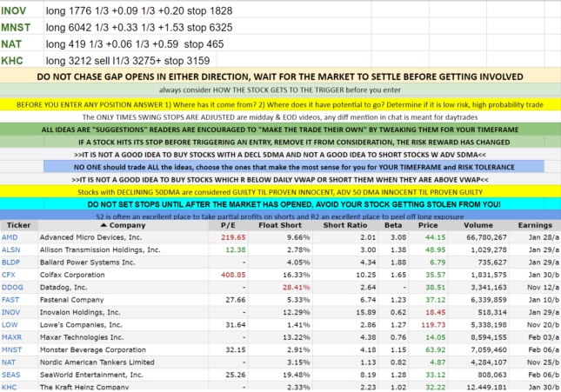Click DDOG float short 28.41%

click(297, 288)
